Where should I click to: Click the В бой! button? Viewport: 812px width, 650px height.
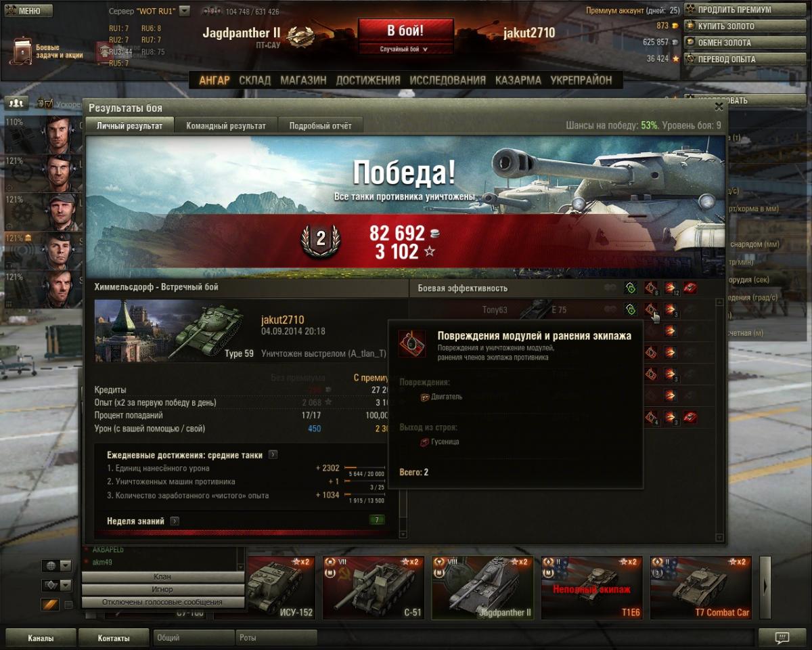coord(405,31)
